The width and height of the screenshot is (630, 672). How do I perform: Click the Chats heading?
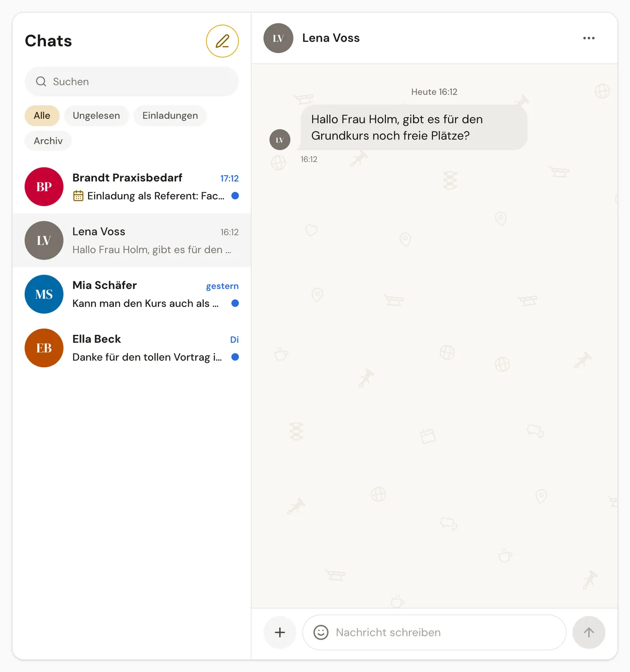(49, 41)
